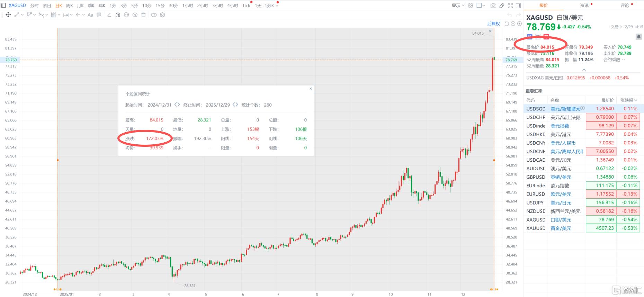Click the trash icon to delete drawings
Screen dimensions: 644x297
143,15
